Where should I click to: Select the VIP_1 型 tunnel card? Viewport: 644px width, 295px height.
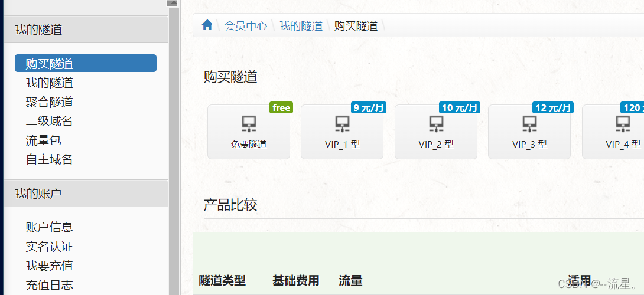point(342,132)
